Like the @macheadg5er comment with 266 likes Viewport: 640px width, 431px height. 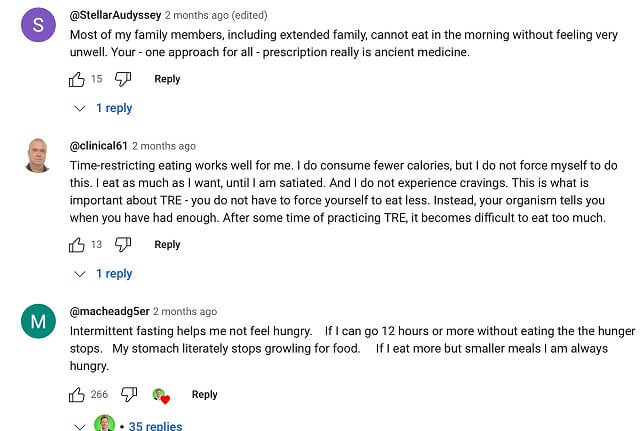pyautogui.click(x=77, y=395)
